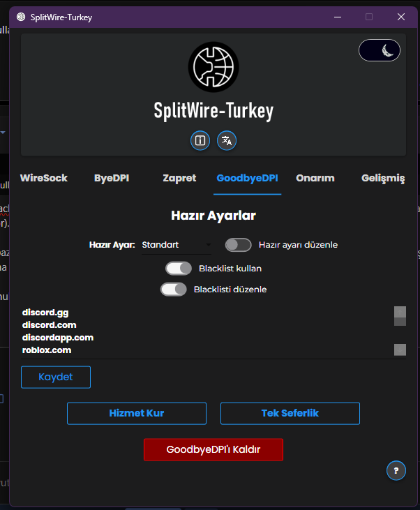Click the discord.gg blacklist entry
The height and width of the screenshot is (510, 420).
[x=45, y=313]
